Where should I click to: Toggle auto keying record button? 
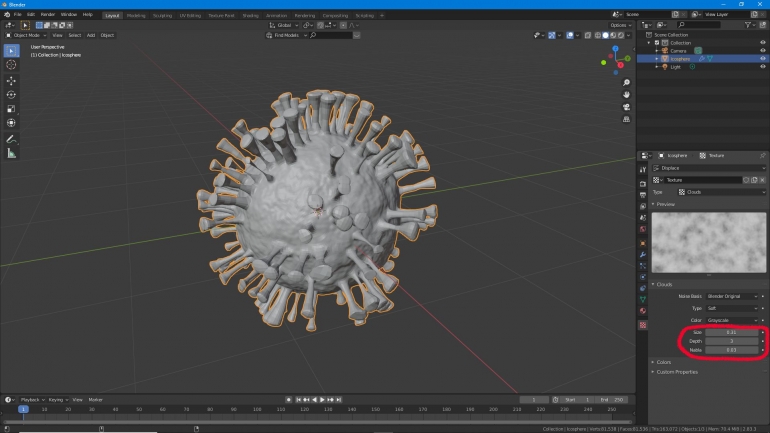pos(288,400)
